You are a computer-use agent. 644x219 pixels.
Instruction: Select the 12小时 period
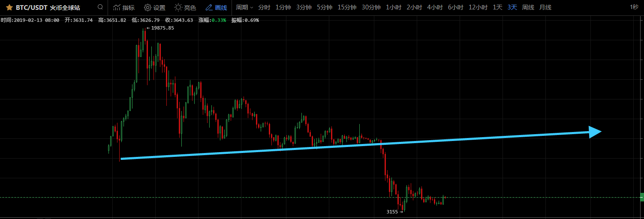coord(478,7)
